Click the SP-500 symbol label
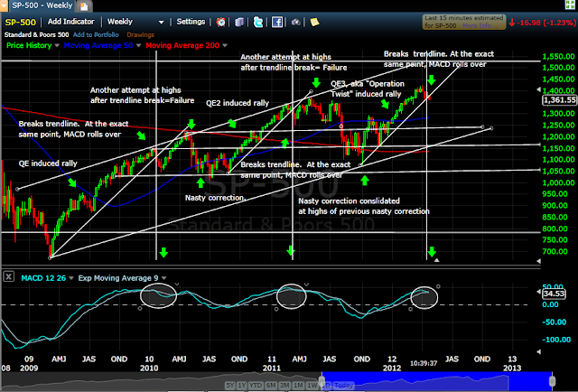 point(20,22)
